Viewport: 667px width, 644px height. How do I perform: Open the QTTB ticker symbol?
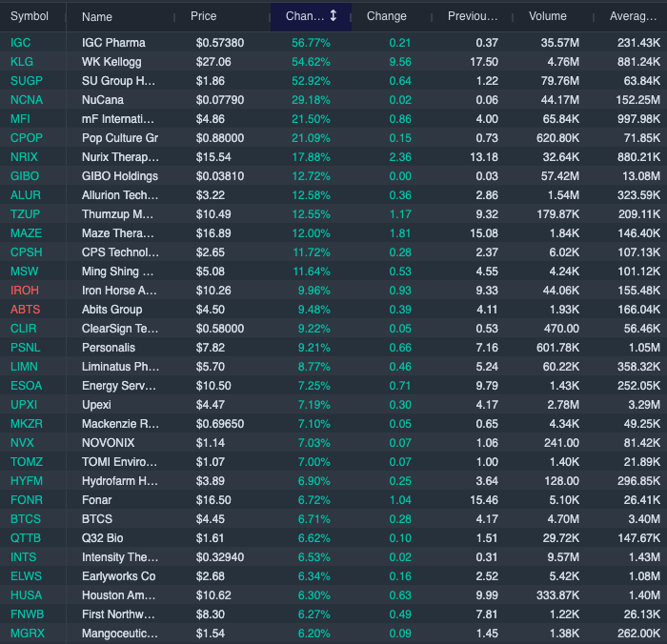[26, 538]
